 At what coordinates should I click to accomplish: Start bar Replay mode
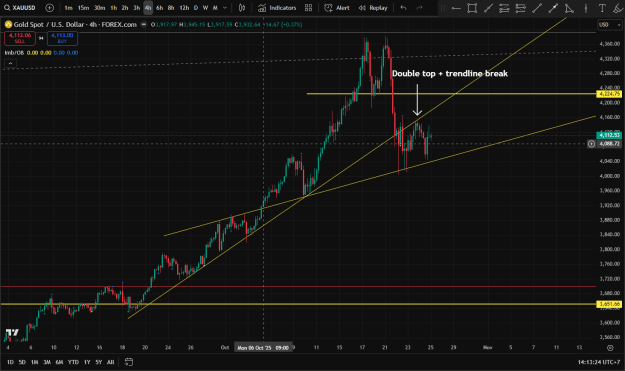point(373,8)
